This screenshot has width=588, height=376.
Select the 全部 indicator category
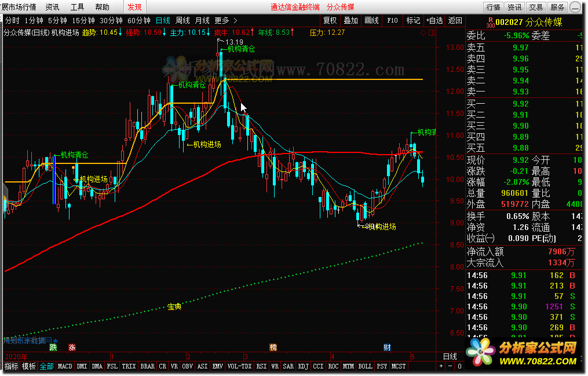coord(46,366)
